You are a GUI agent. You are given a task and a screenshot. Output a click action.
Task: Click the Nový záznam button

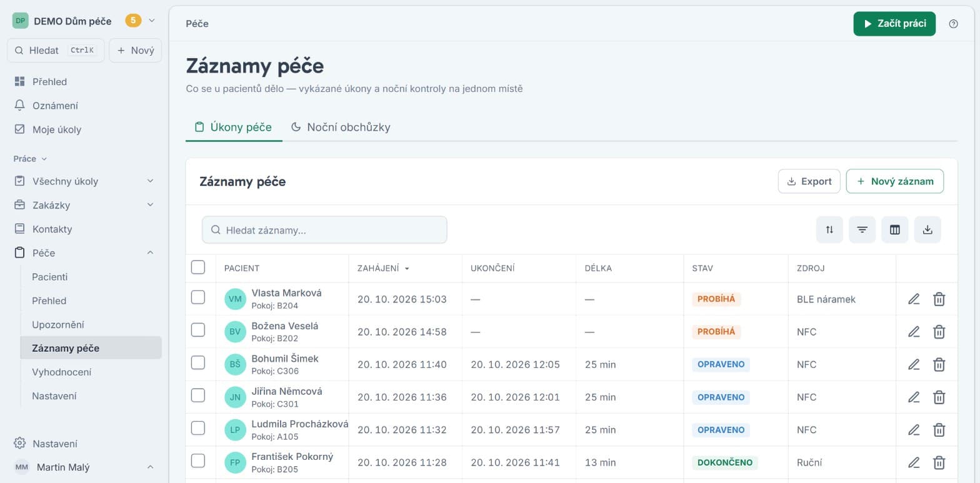click(x=894, y=181)
